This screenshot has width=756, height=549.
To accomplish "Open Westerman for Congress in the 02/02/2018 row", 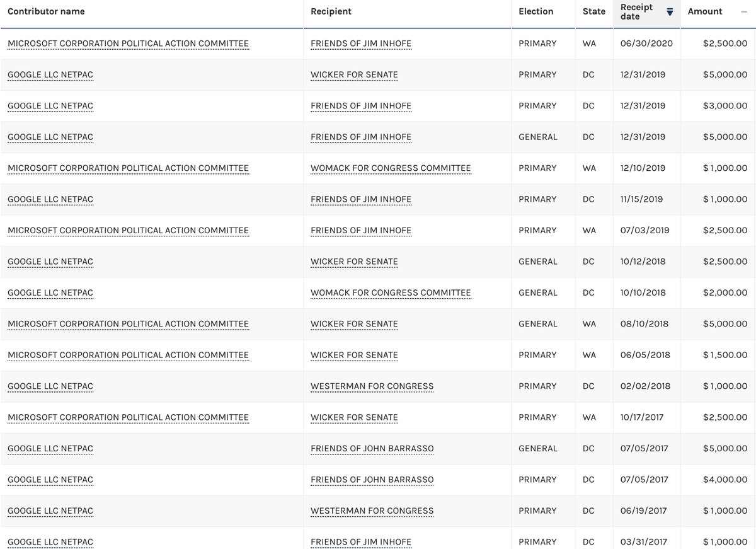I will pyautogui.click(x=372, y=386).
